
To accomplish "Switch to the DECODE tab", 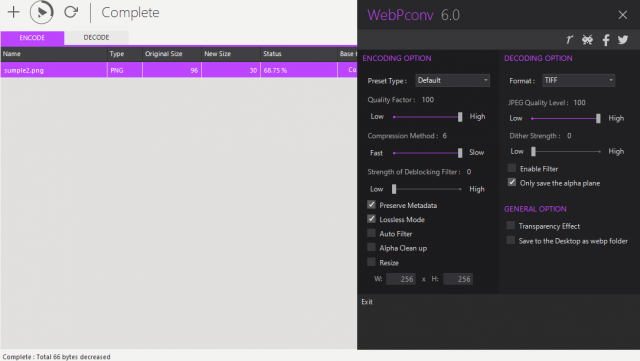I will (x=96, y=38).
